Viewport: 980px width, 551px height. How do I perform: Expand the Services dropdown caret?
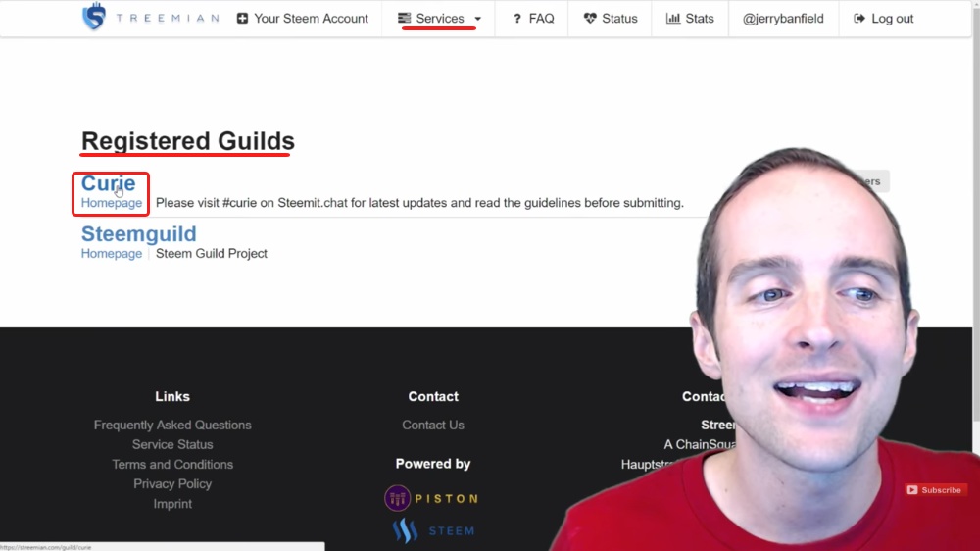[477, 19]
